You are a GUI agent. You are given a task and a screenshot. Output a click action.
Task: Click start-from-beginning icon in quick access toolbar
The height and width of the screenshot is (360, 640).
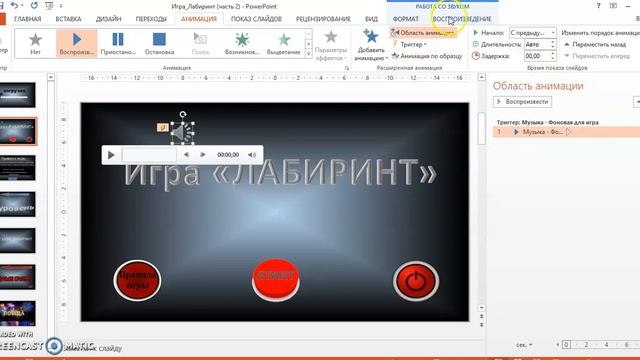click(49, 6)
